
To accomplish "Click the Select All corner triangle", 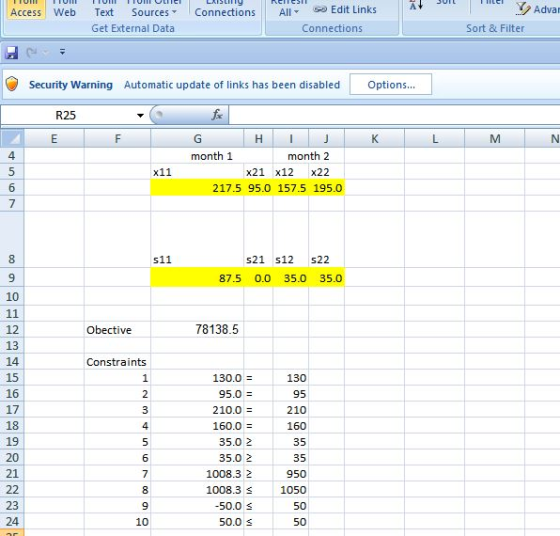I will [12, 139].
